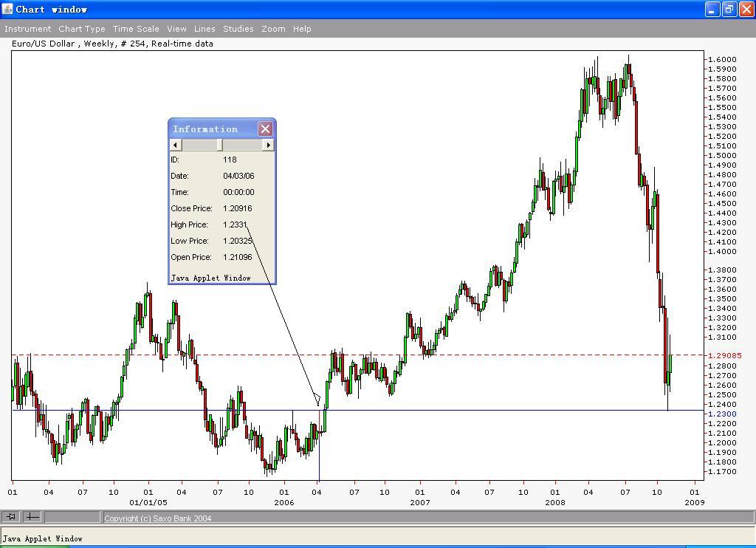Image resolution: width=756 pixels, height=548 pixels.
Task: Click the Date value 04/03/06
Action: (x=238, y=176)
